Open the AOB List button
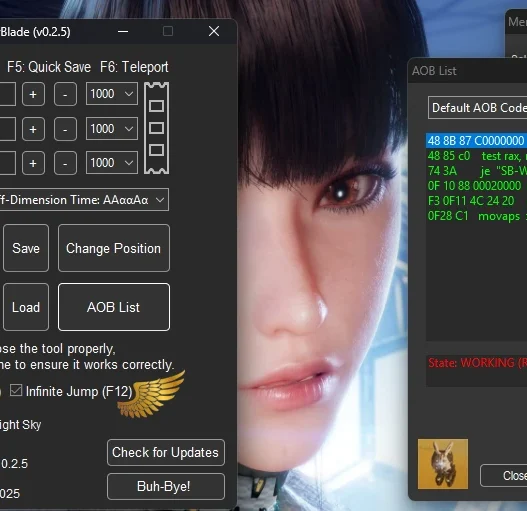The width and height of the screenshot is (527, 511). tap(114, 307)
